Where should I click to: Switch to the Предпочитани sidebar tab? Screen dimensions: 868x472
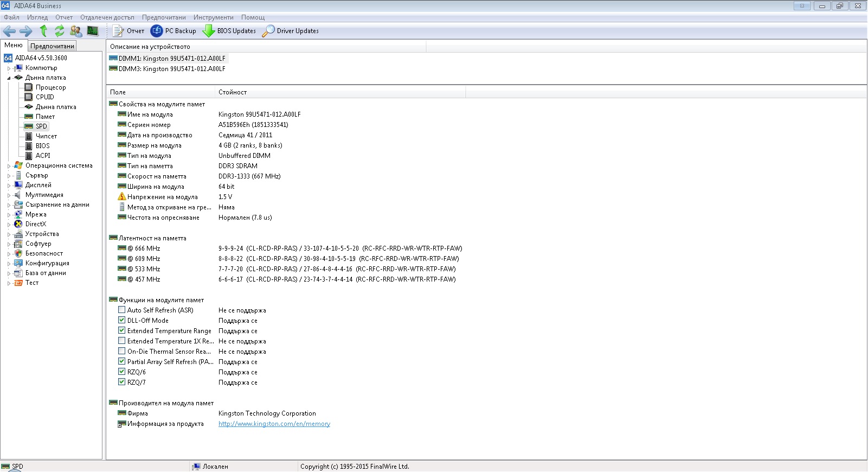[52, 46]
